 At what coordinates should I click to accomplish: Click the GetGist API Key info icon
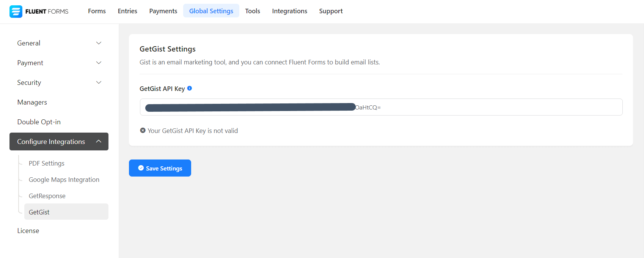[190, 88]
